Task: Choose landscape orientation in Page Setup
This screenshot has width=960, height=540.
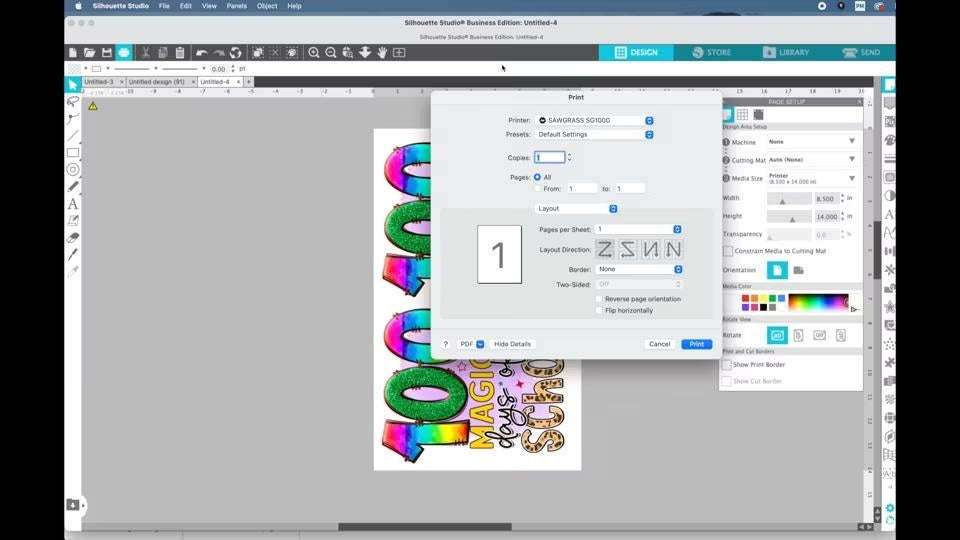Action: click(x=799, y=270)
